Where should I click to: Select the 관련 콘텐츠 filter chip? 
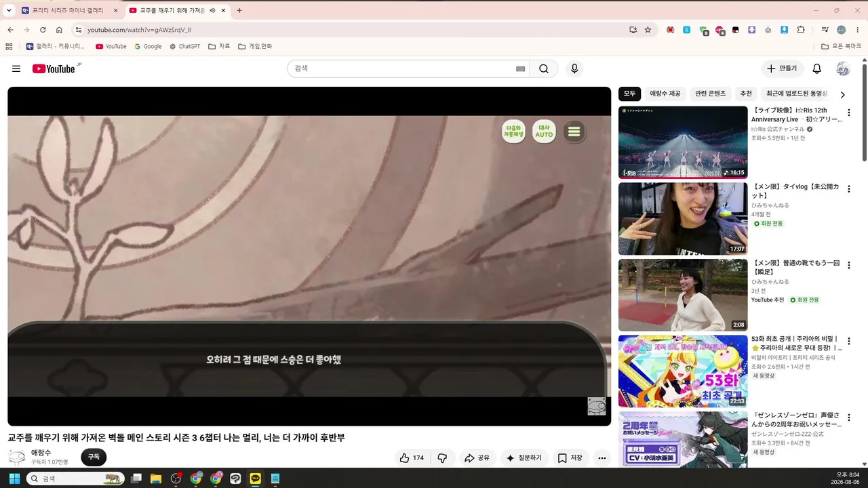coord(710,94)
